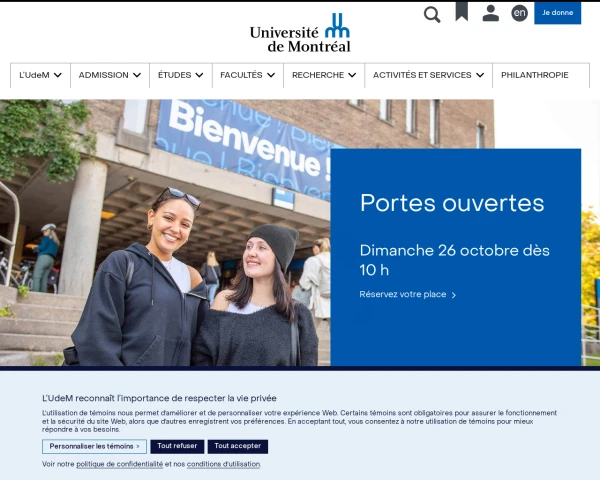
Task: Expand the Admission dropdown menu
Action: coord(111,75)
